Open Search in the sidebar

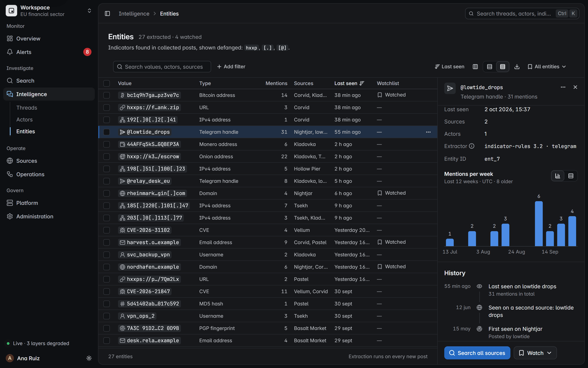click(x=49, y=81)
